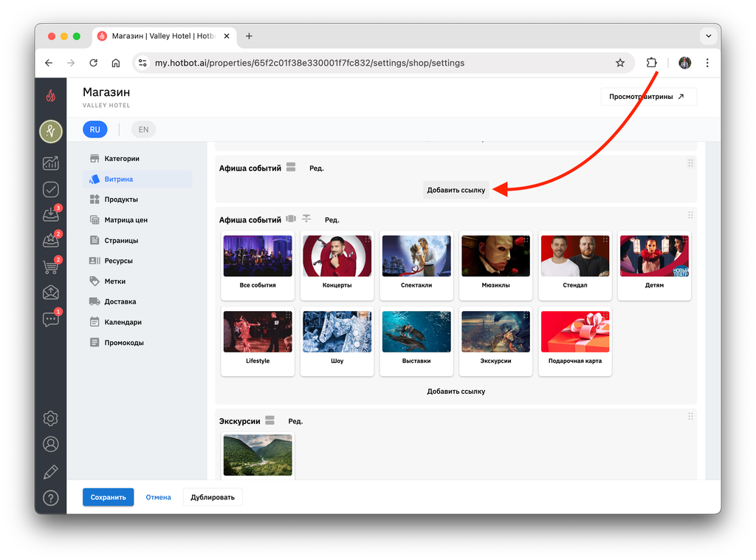This screenshot has width=756, height=560.
Task: Click the Дублировать button
Action: (213, 497)
